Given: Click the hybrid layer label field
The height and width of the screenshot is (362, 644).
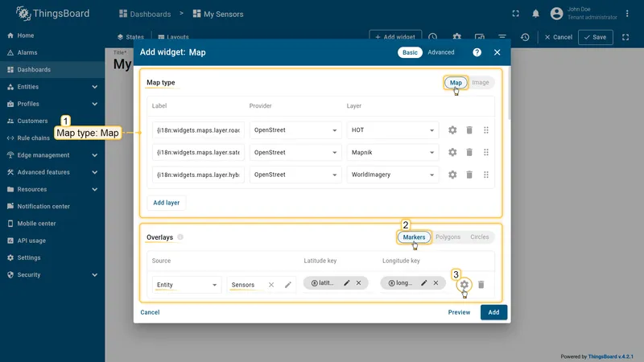Looking at the screenshot, I should click(198, 175).
